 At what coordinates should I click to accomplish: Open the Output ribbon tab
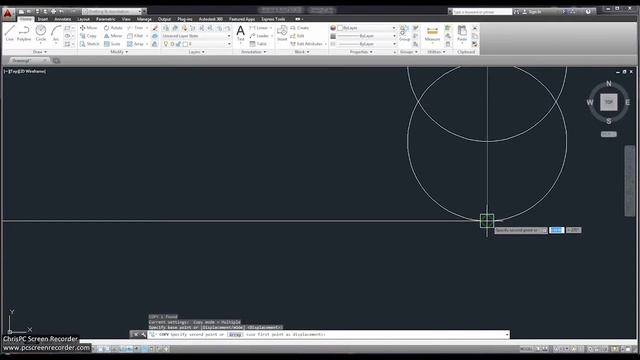click(x=164, y=19)
